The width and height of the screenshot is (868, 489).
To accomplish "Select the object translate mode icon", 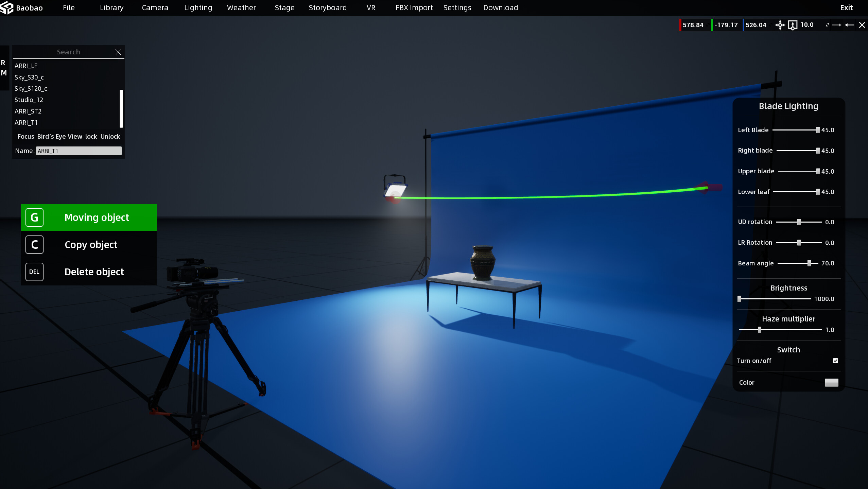I will 792,25.
